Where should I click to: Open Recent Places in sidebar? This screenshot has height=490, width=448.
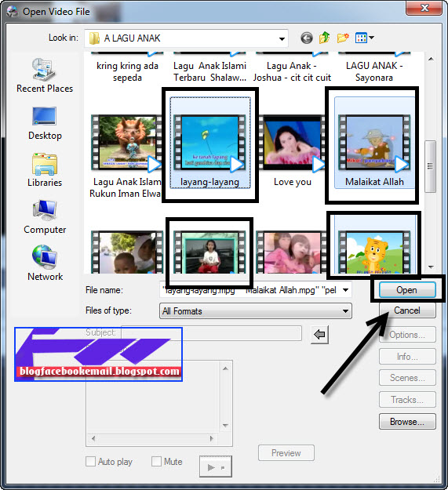point(45,75)
